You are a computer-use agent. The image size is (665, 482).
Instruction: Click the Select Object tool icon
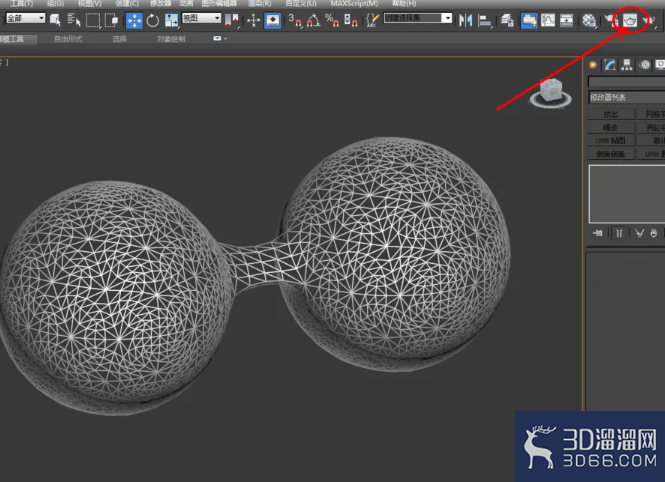click(55, 20)
